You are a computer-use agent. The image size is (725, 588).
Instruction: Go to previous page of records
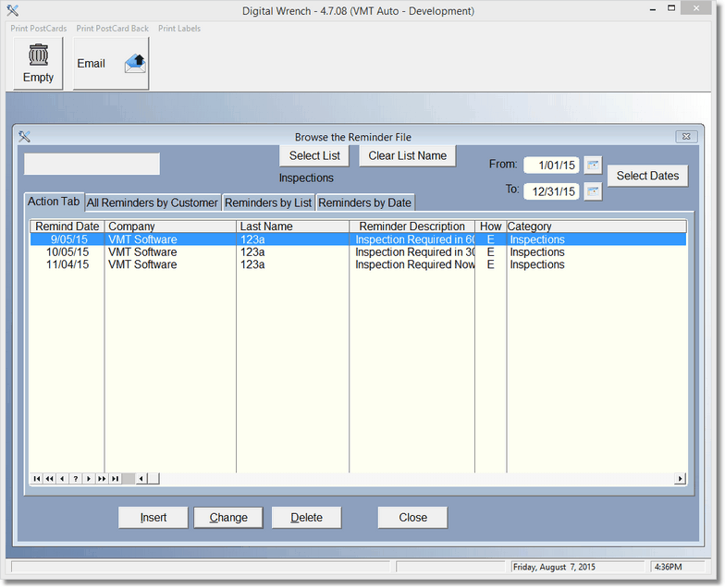[x=50, y=479]
